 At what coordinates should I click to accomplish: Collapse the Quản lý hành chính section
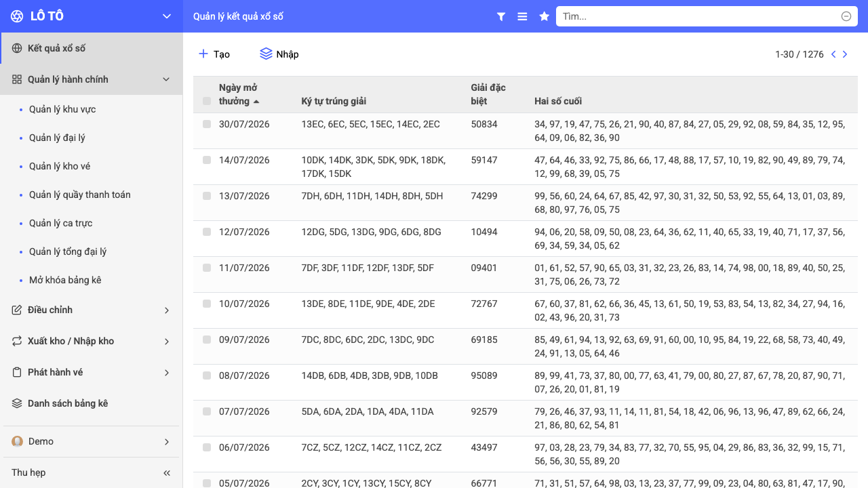(x=166, y=79)
